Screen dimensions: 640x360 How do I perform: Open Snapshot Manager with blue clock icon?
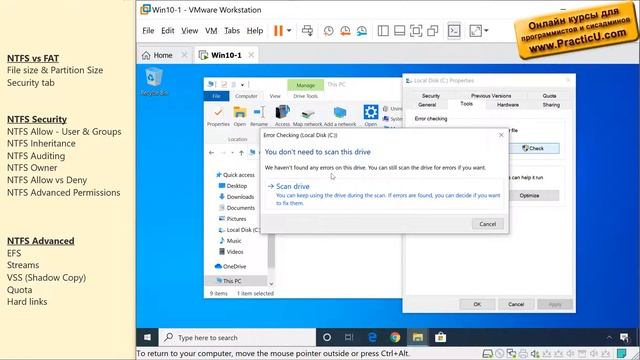[x=362, y=31]
